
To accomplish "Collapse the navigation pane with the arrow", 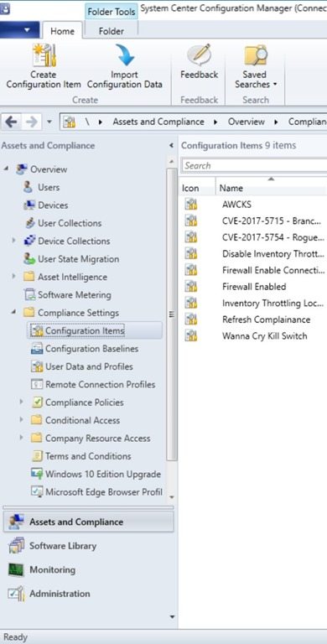I will pos(171,146).
